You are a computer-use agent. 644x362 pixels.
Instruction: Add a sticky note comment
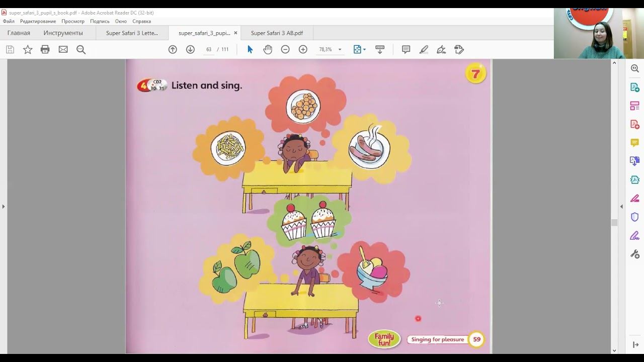pos(406,49)
